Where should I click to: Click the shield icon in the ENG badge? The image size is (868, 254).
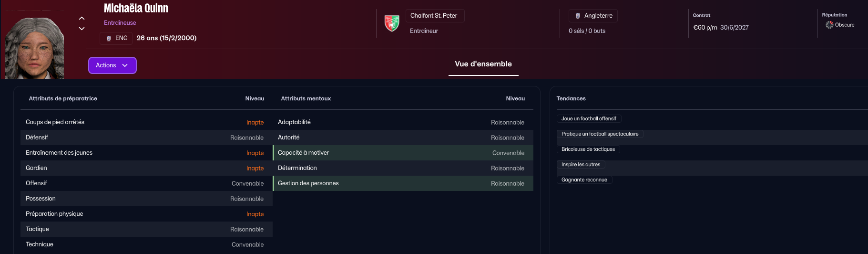pos(109,38)
